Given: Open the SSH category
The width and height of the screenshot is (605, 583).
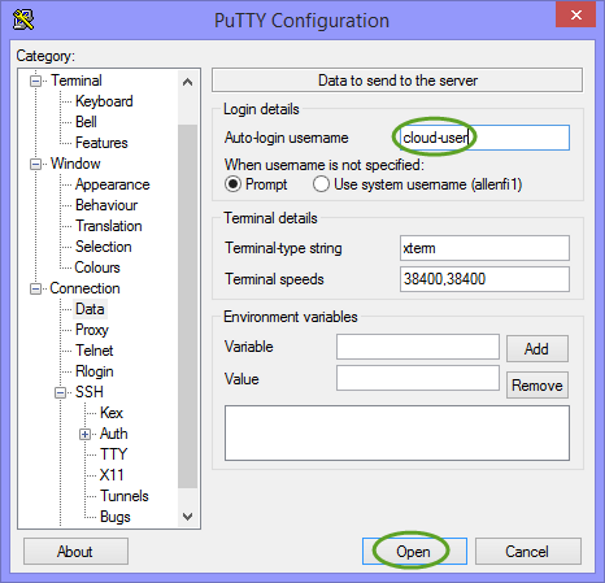Looking at the screenshot, I should (89, 392).
